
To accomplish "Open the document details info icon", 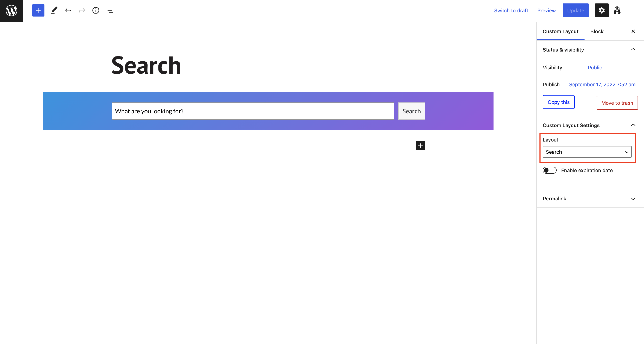I will pyautogui.click(x=96, y=11).
